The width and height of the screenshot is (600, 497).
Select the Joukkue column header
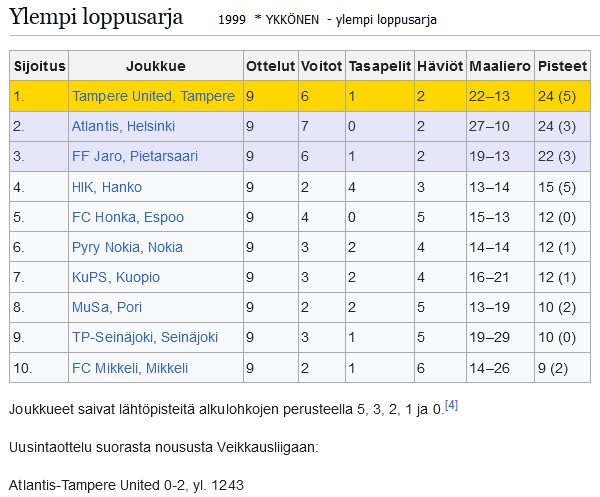156,66
